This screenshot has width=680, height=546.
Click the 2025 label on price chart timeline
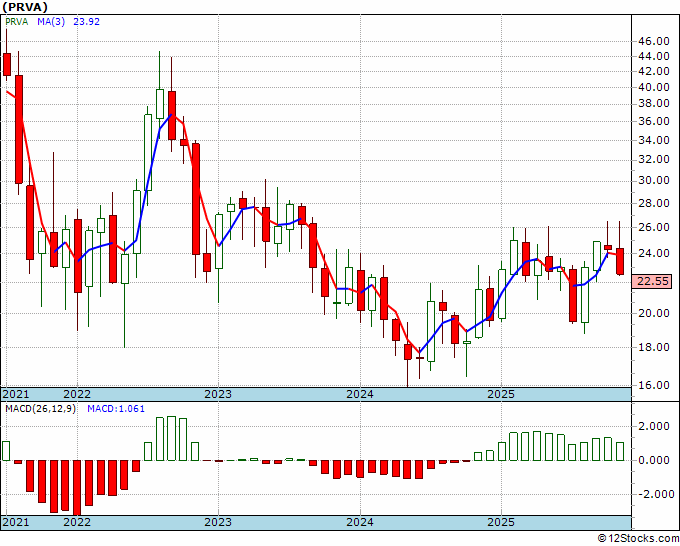pyautogui.click(x=501, y=394)
